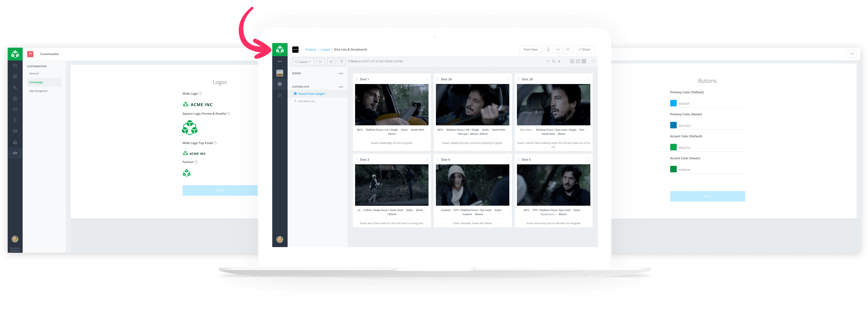Click the wide ACME INC logo image
The height and width of the screenshot is (324, 868).
[x=198, y=105]
